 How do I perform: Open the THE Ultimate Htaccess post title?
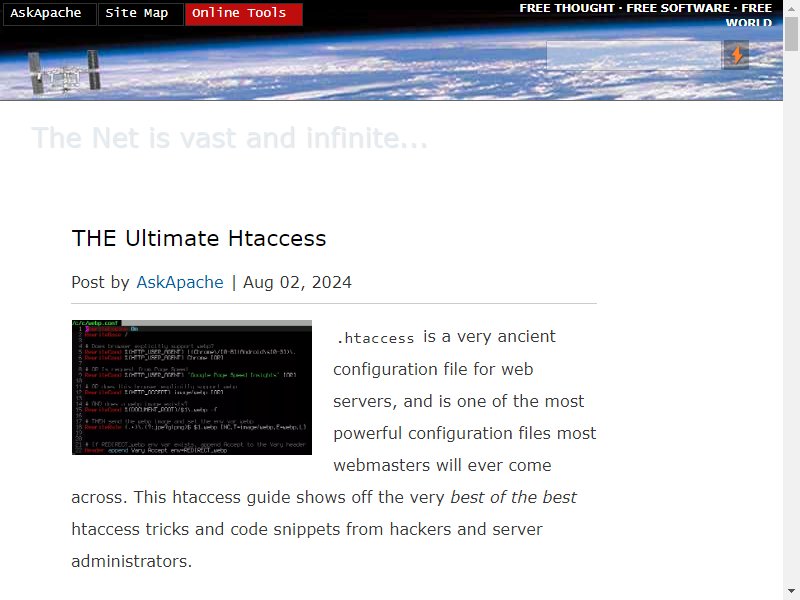point(198,238)
